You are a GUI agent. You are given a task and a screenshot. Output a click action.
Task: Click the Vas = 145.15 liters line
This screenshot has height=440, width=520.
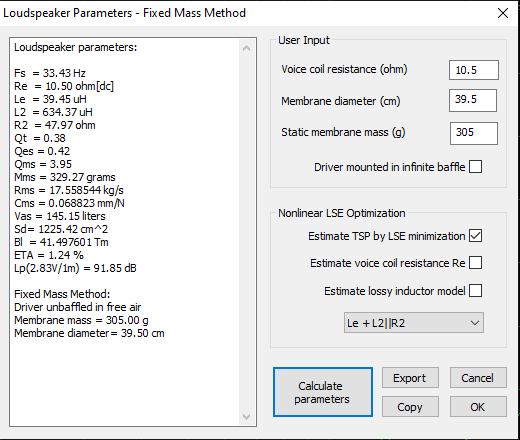coord(60,216)
